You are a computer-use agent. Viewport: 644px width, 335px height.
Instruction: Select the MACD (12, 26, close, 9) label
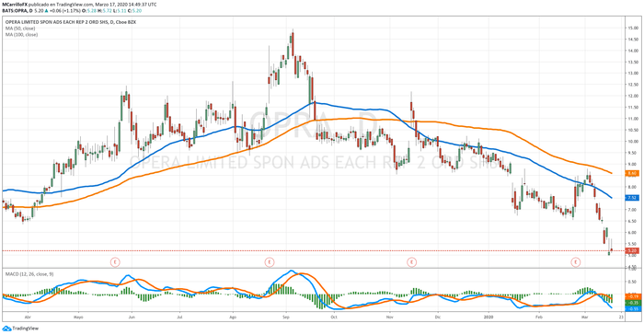(x=29, y=273)
